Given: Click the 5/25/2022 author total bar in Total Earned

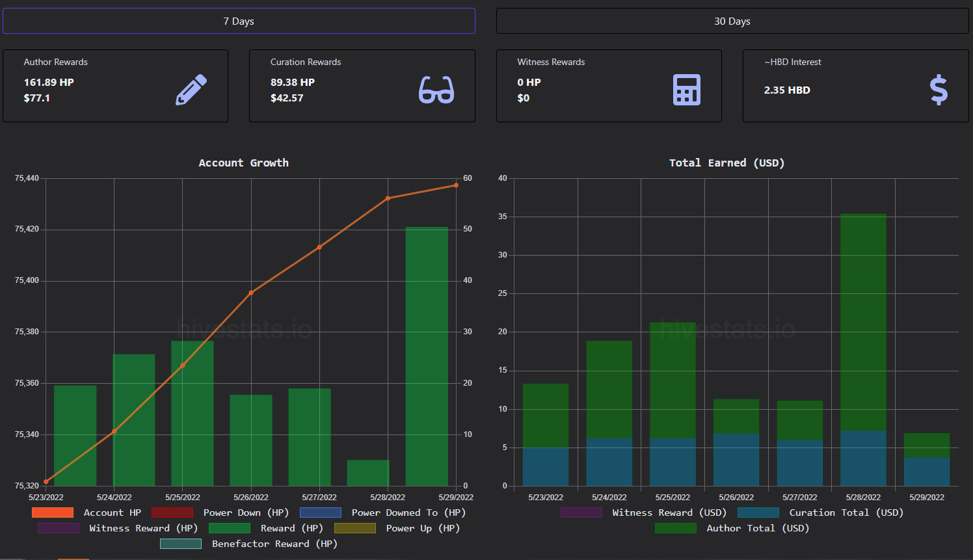Looking at the screenshot, I should (x=673, y=380).
